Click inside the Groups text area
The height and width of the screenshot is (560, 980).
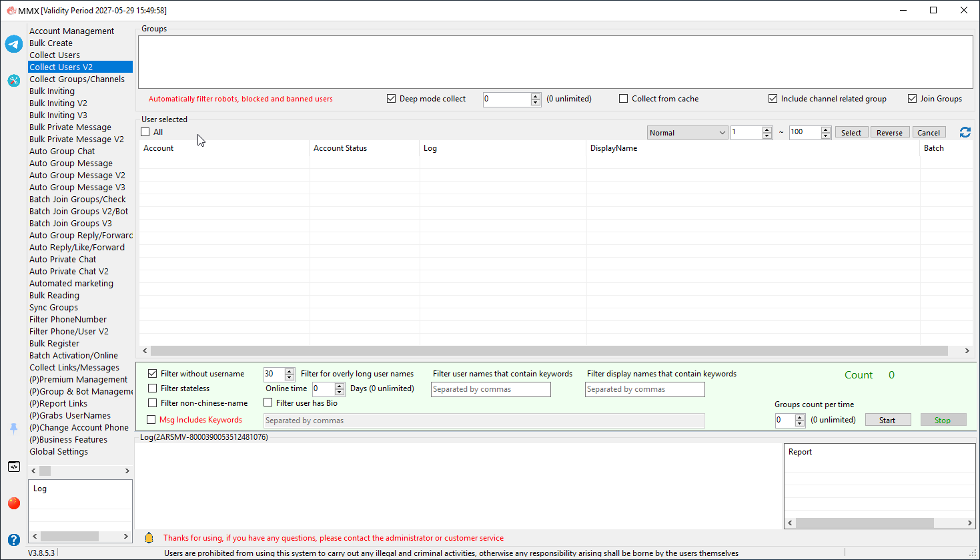point(555,62)
